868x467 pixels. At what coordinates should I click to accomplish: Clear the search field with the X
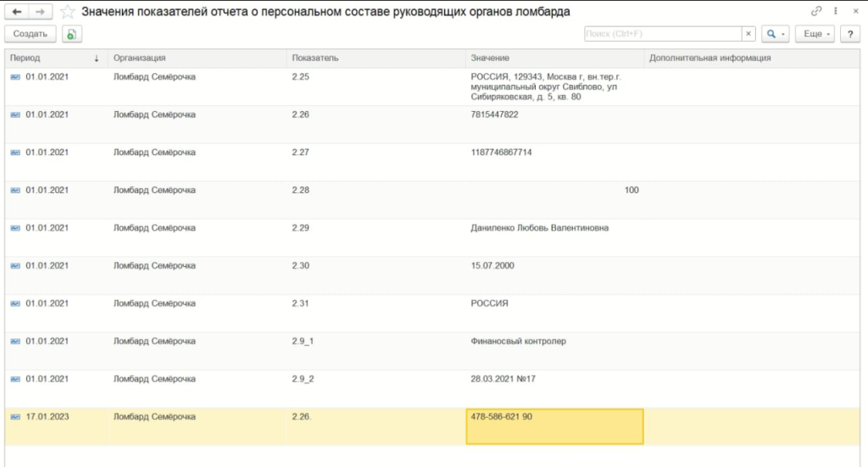(748, 34)
